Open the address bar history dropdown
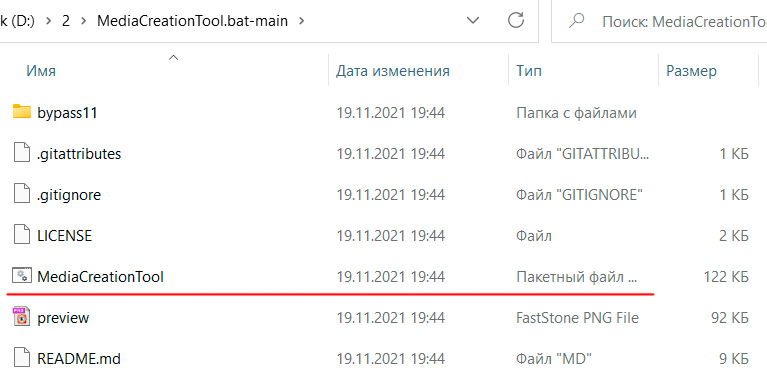Image resolution: width=767 pixels, height=386 pixels. [x=473, y=21]
